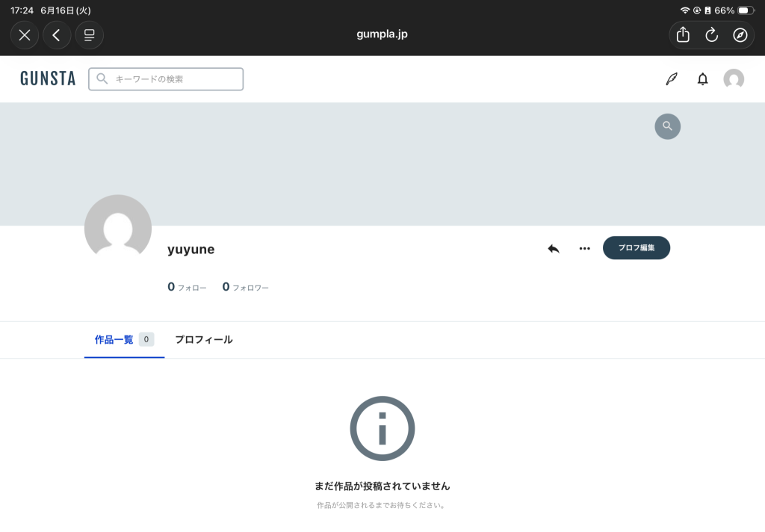This screenshot has width=765, height=532.
Task: Open the GUNSTA logo home link
Action: click(48, 78)
